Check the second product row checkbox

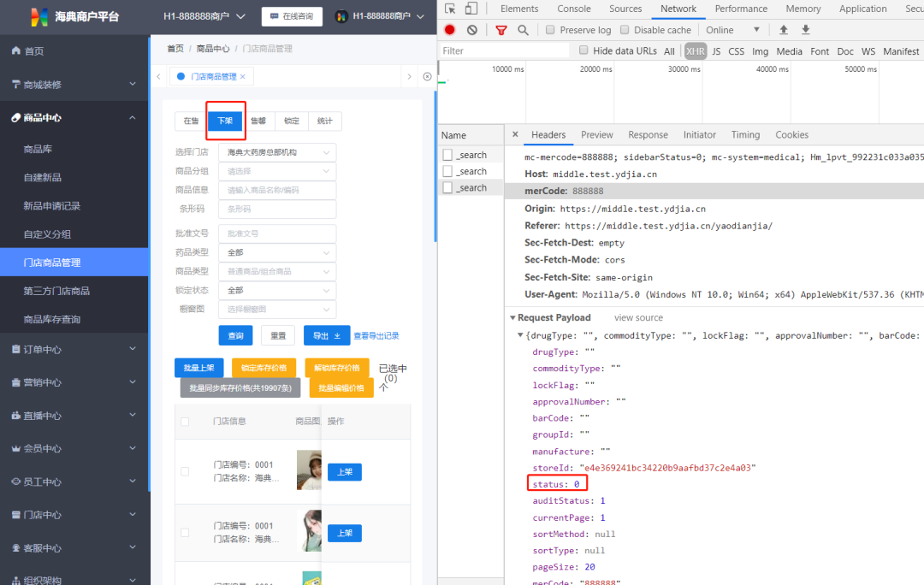pyautogui.click(x=185, y=533)
